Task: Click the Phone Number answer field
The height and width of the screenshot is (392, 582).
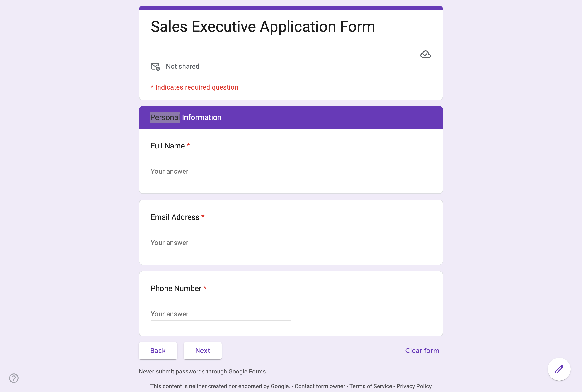Action: point(220,314)
